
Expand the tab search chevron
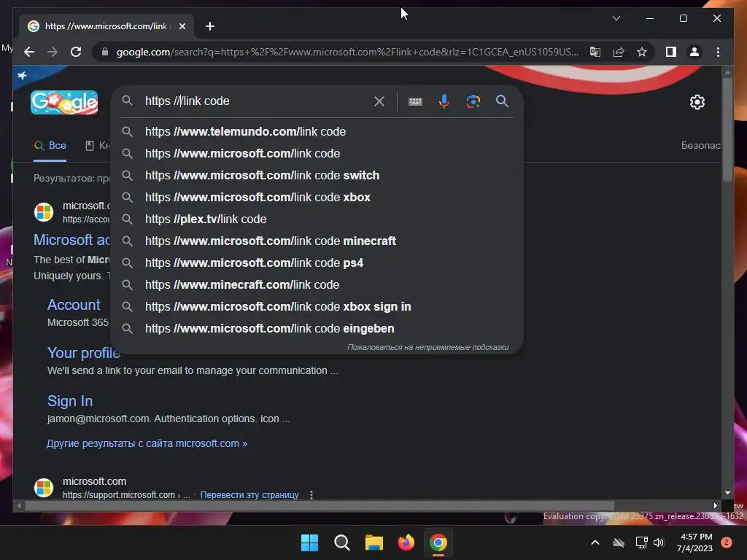point(616,18)
